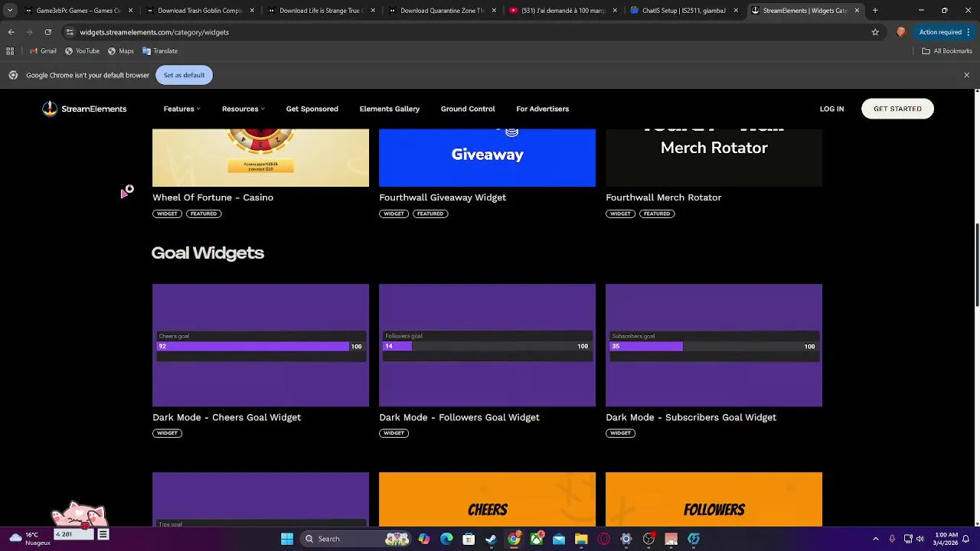The height and width of the screenshot is (551, 980).
Task: Click the Fourthwall Giveaway blue thumbnail
Action: 487,158
